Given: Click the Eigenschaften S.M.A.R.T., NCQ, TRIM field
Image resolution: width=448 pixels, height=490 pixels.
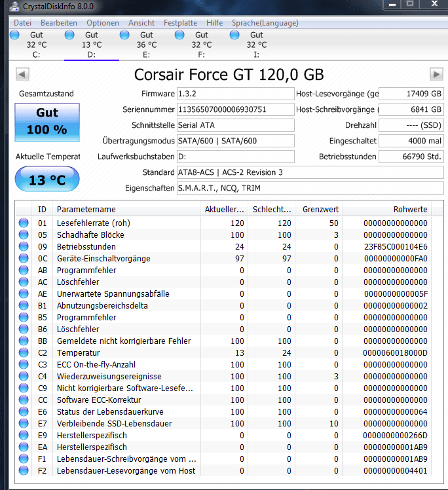Looking at the screenshot, I should coord(310,188).
